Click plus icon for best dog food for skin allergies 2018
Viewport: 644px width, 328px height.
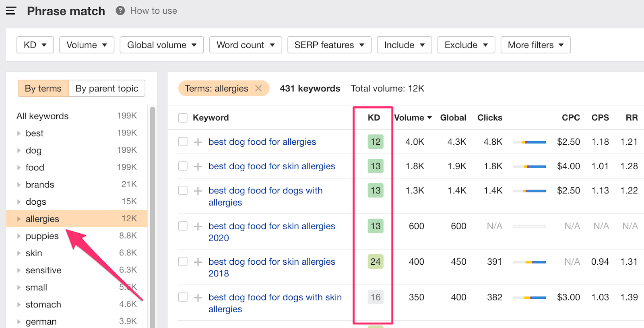[198, 262]
